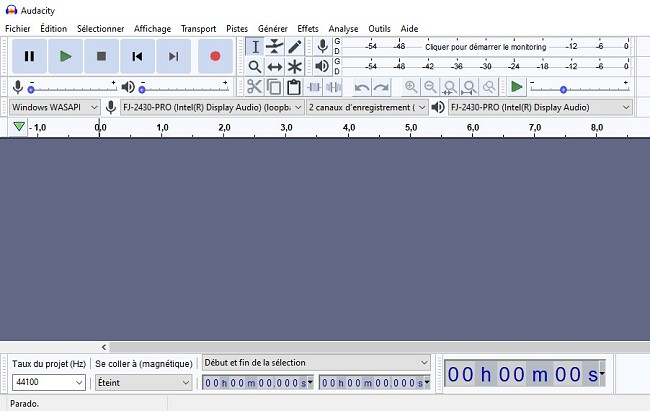Fit project to width zoom icon
The width and height of the screenshot is (650, 411).
point(469,87)
